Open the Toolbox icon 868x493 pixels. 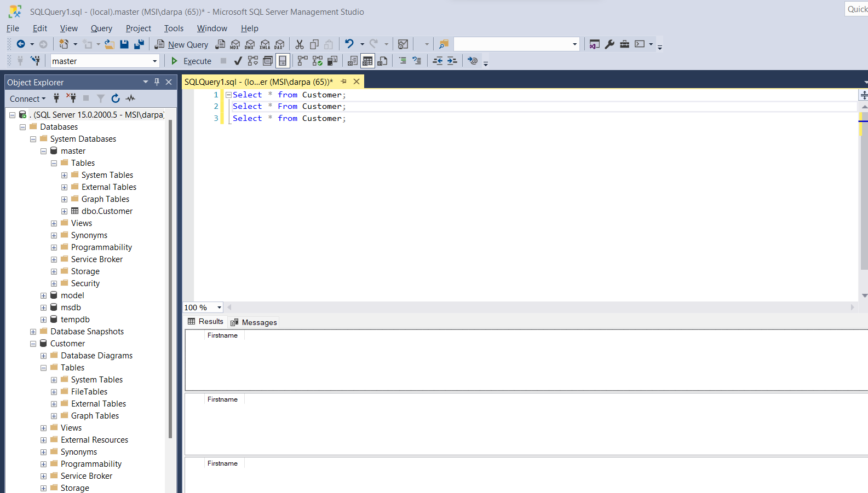click(624, 44)
